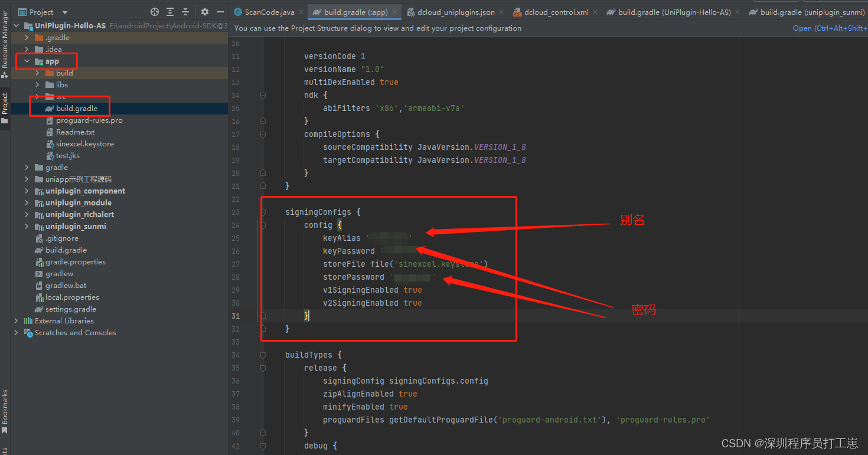
Task: Close the dcloud_uniplugins.json tab
Action: (501, 12)
